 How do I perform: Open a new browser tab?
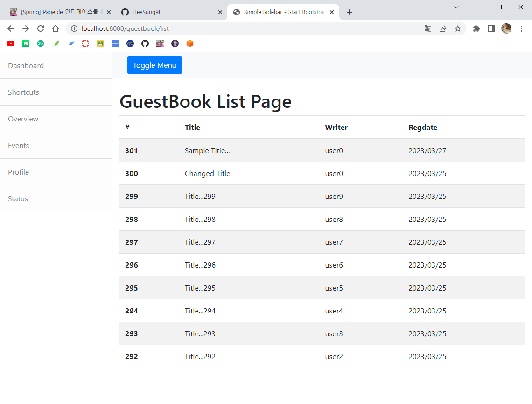pyautogui.click(x=350, y=12)
